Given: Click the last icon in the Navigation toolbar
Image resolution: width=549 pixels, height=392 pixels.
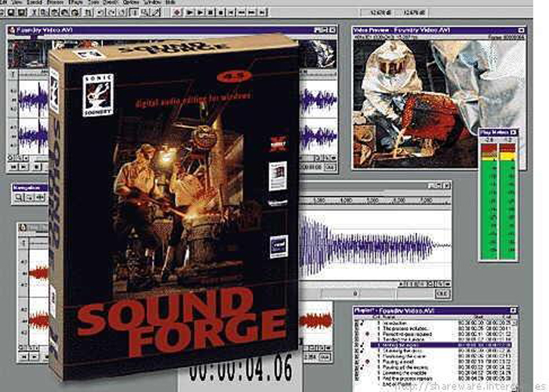Looking at the screenshot, I should click(40, 198).
